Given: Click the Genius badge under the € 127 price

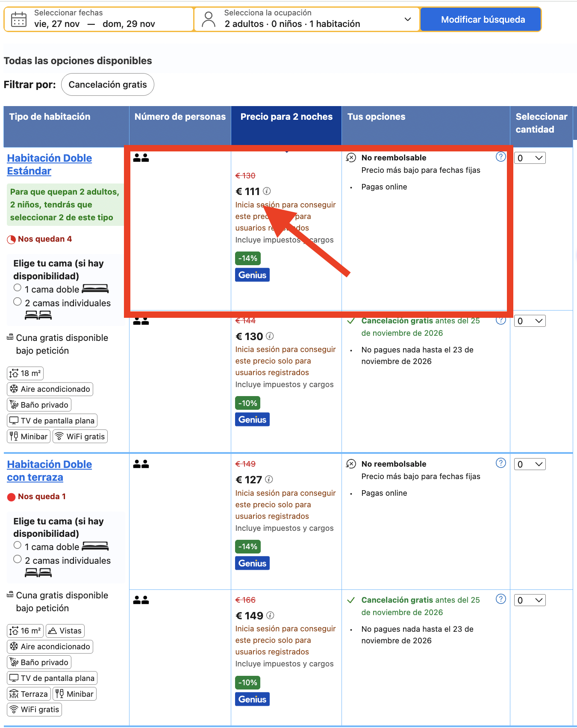Looking at the screenshot, I should pos(252,563).
